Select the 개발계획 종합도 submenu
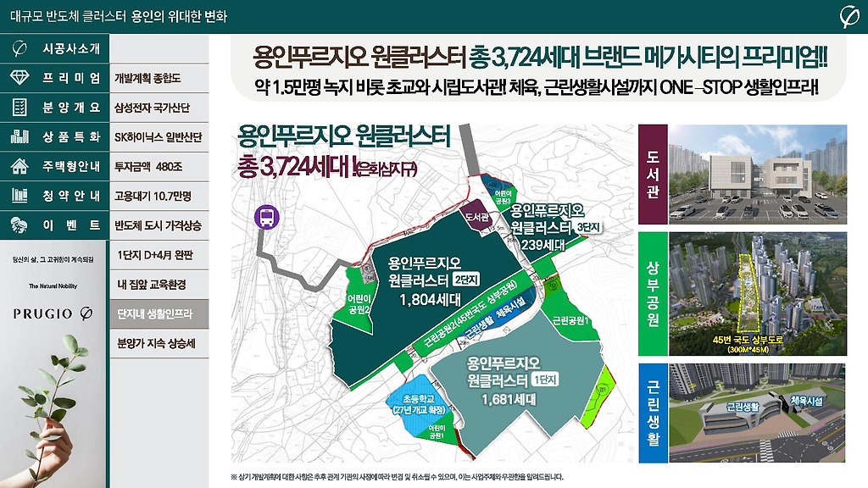868x488 pixels. 159,78
